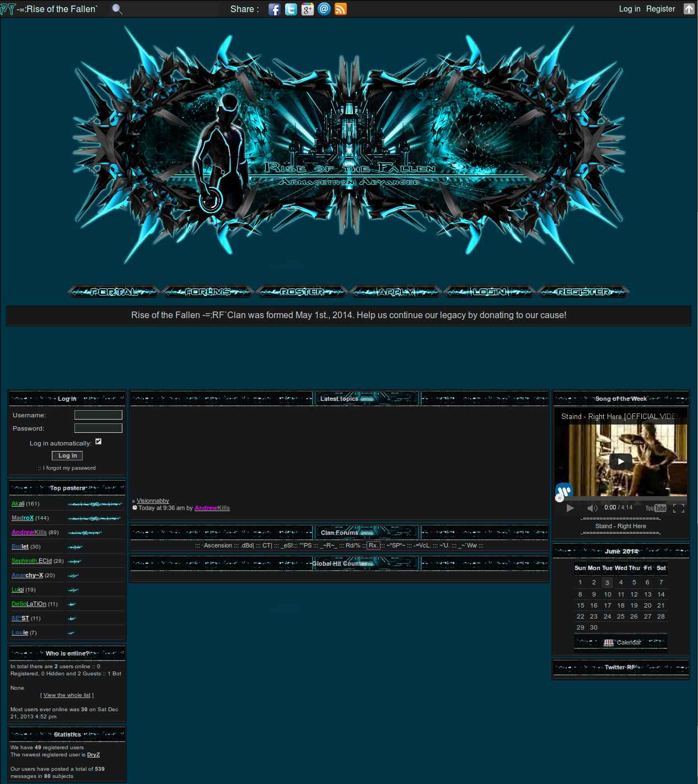The width and height of the screenshot is (698, 784).
Task: Open the FORUMS navigation tab
Action: pos(208,292)
